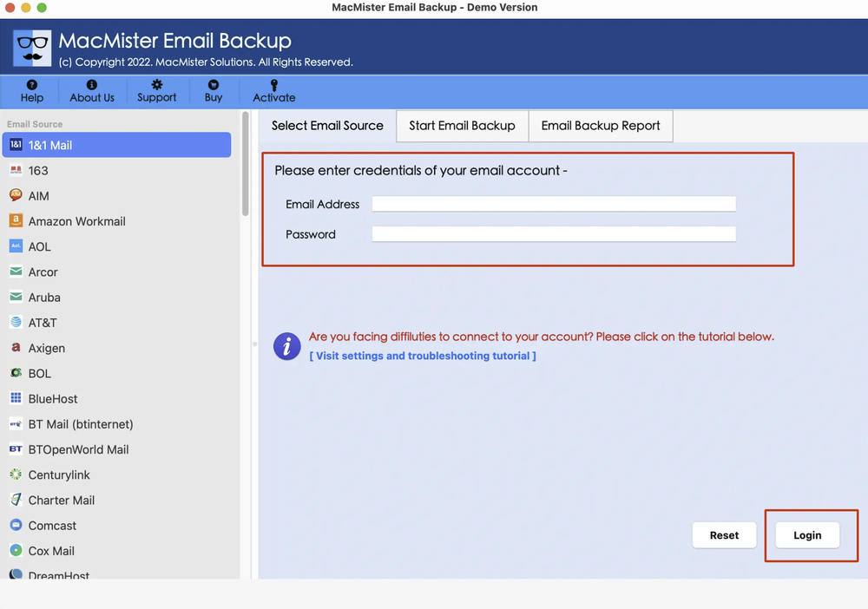Click the Email Source section header
This screenshot has width=868, height=609.
tap(35, 124)
